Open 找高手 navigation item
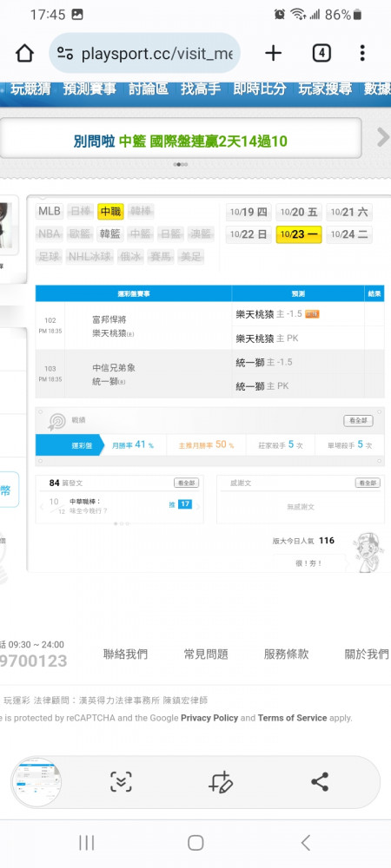The width and height of the screenshot is (391, 868). point(201,89)
